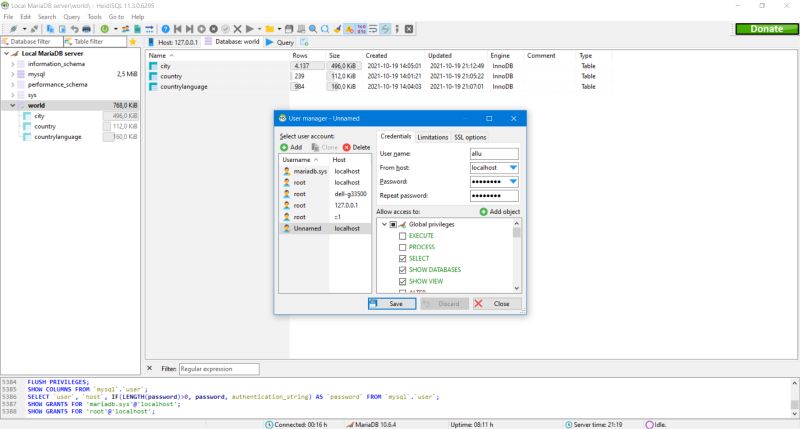Switch to the SSL options tab
800x429 pixels.
coord(470,137)
